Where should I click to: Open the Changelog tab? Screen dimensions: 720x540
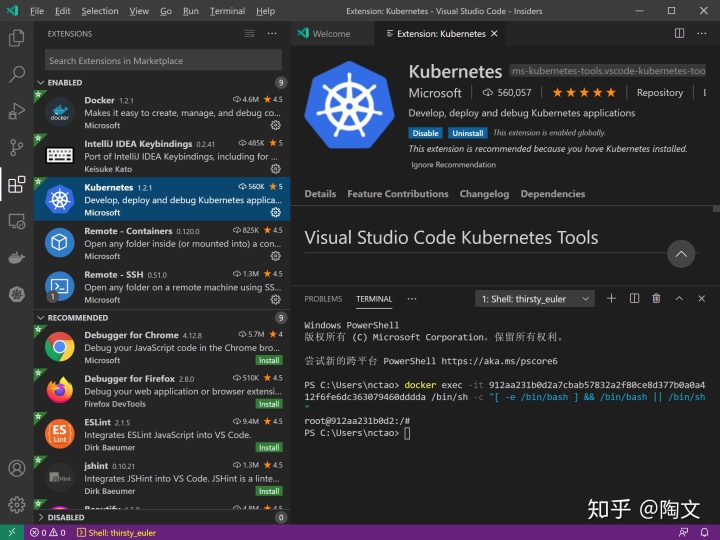[x=484, y=194]
